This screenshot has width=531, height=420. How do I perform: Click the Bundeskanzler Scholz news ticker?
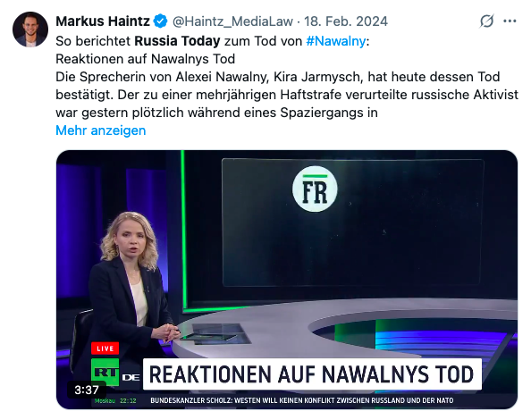coord(302,400)
